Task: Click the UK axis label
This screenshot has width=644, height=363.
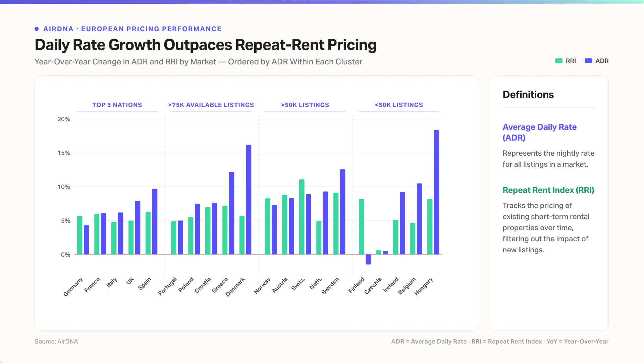Action: pos(130,281)
